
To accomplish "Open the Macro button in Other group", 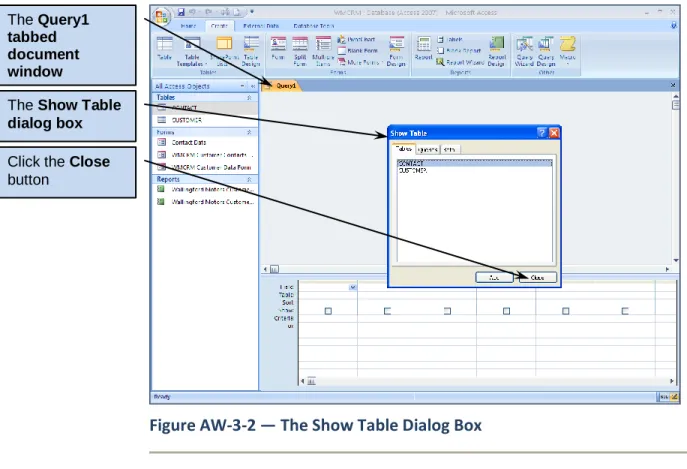I will click(x=567, y=51).
